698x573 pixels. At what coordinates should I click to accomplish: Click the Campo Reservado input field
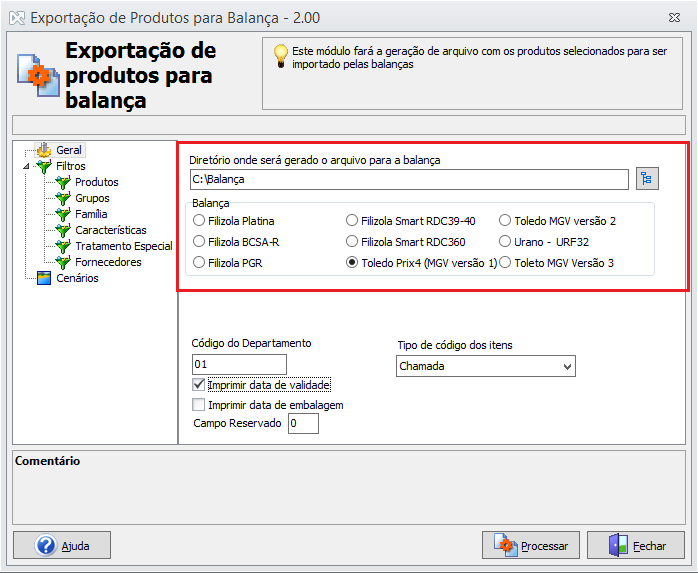tap(303, 423)
